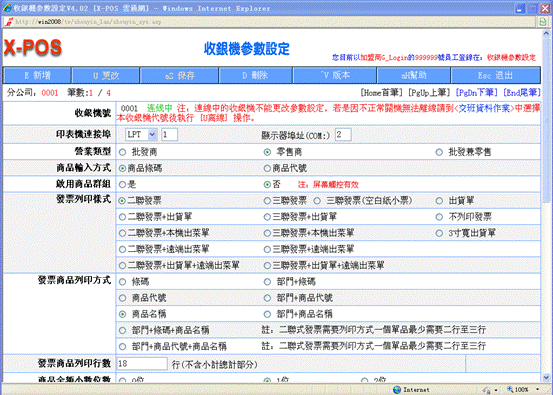Click the green refresh icon beside address bar
Viewport: 553px width, 395px height.
(543, 22)
